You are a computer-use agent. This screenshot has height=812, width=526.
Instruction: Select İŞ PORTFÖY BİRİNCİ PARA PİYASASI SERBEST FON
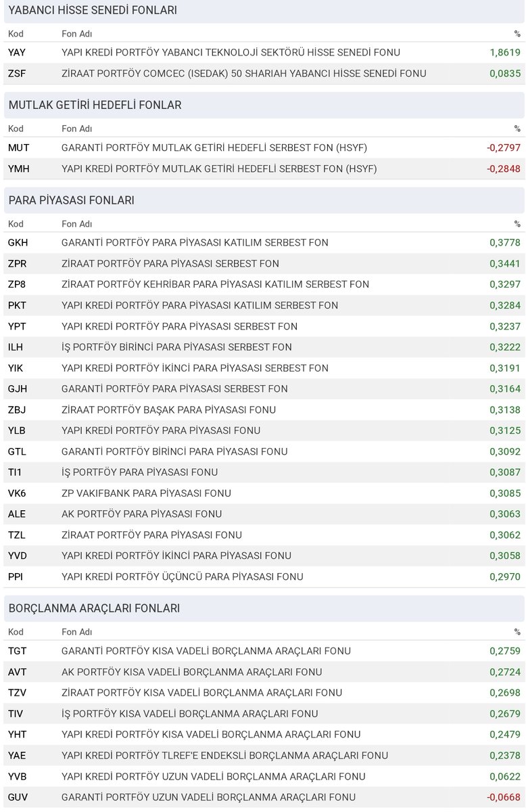pyautogui.click(x=177, y=347)
